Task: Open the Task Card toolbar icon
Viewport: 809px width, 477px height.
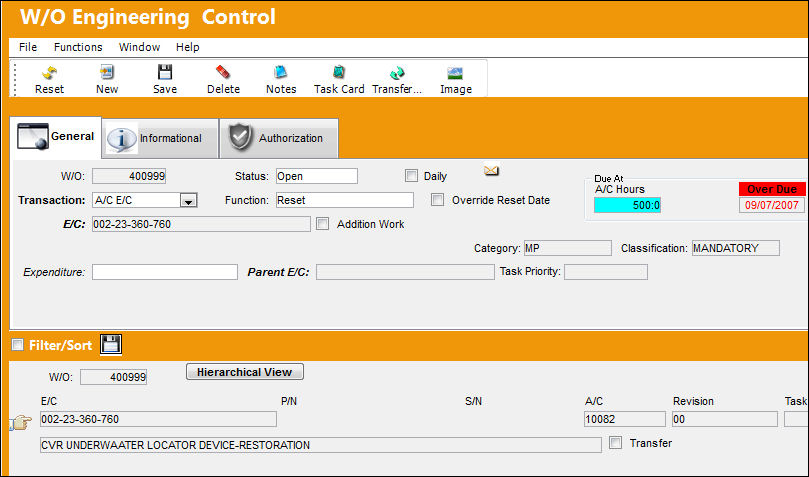Action: click(339, 72)
